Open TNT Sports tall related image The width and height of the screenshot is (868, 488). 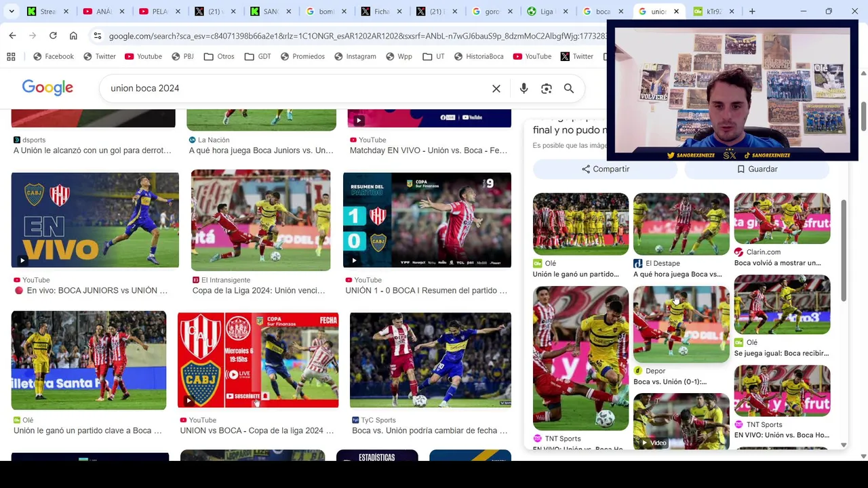point(580,358)
